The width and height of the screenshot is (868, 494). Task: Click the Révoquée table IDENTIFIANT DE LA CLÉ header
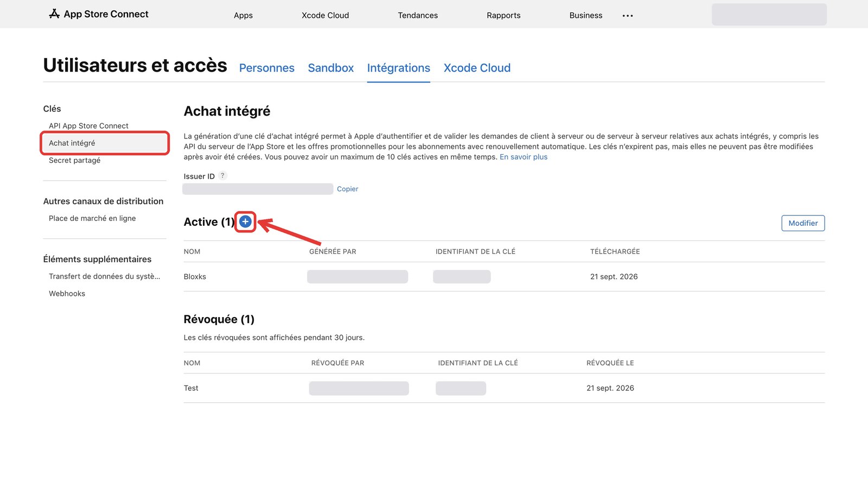pos(478,363)
